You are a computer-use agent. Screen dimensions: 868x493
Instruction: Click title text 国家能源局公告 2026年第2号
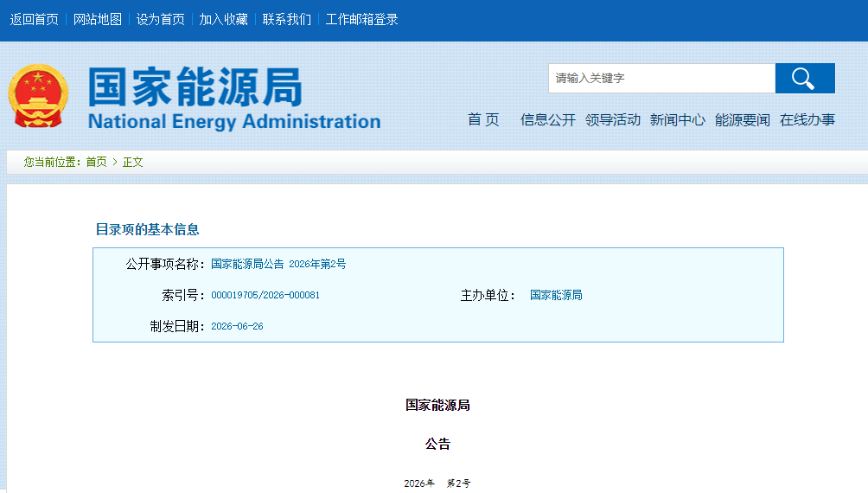point(278,264)
